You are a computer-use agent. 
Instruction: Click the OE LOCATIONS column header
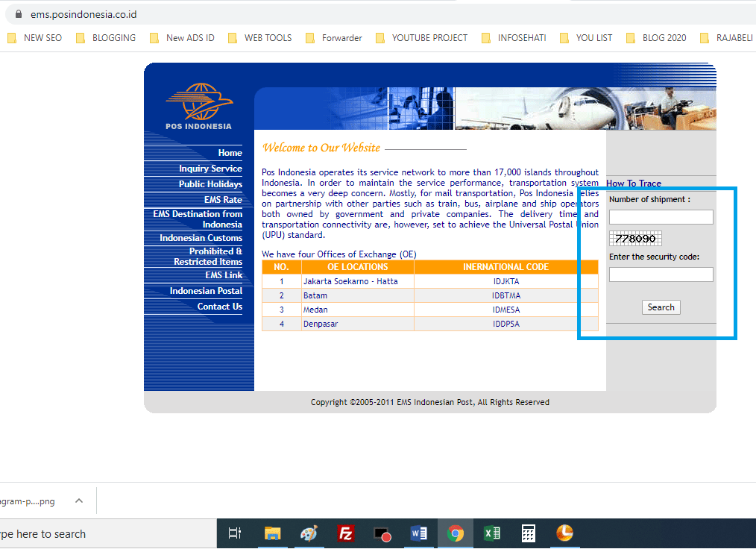click(x=357, y=267)
